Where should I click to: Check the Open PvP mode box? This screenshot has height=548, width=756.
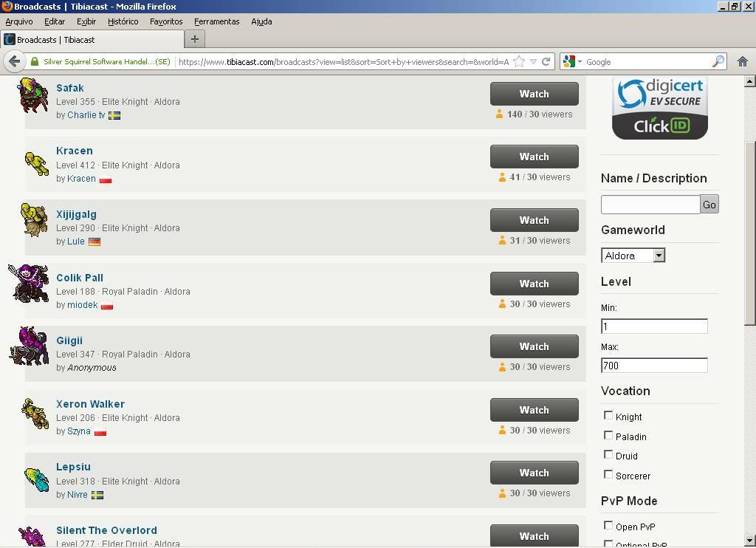608,526
